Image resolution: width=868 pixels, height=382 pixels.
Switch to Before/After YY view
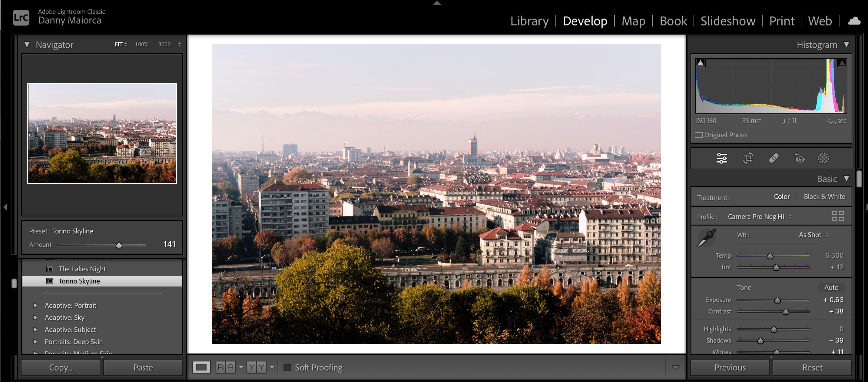pos(257,367)
